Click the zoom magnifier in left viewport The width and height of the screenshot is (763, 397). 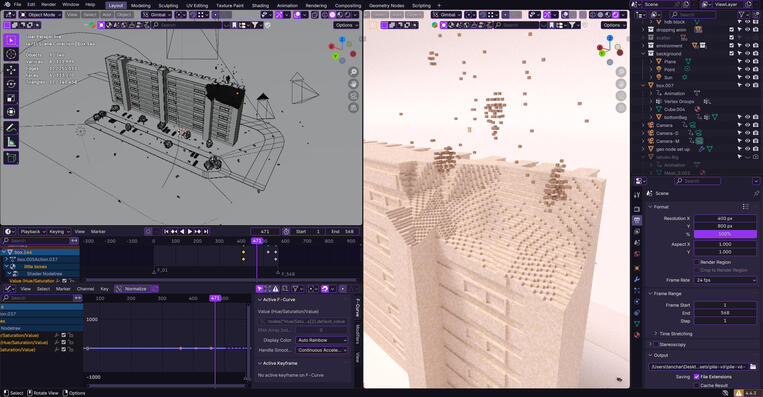354,72
